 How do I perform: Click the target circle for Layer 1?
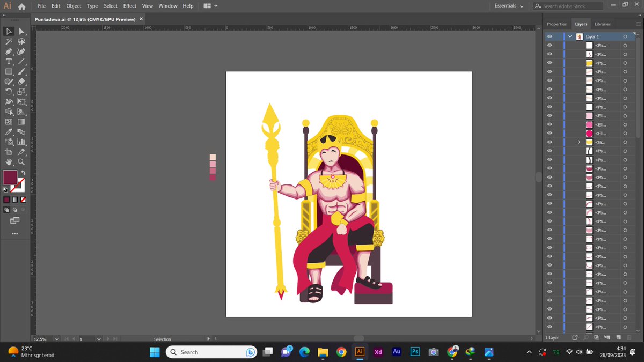click(625, 36)
